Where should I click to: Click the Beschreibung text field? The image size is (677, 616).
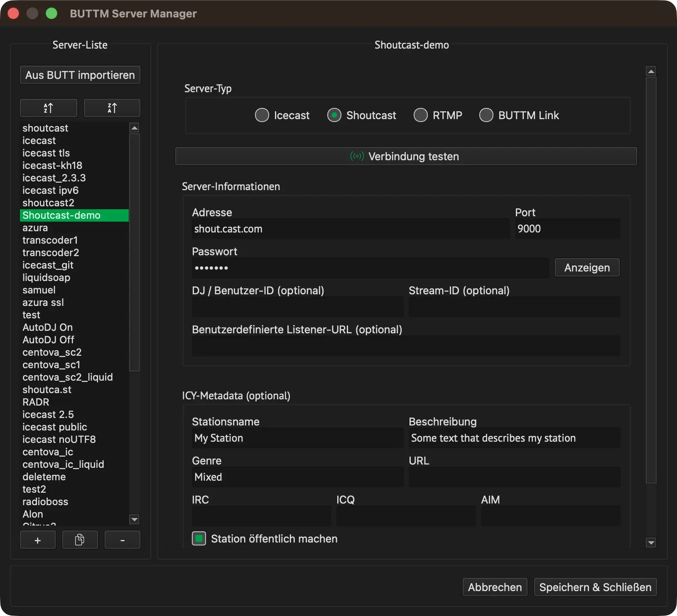click(515, 438)
